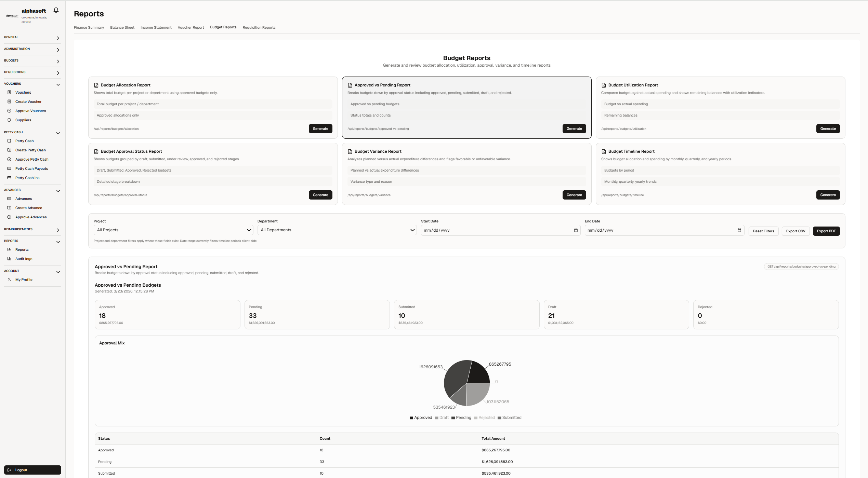
Task: Toggle the Rejected legend entry in chart
Action: click(x=484, y=418)
